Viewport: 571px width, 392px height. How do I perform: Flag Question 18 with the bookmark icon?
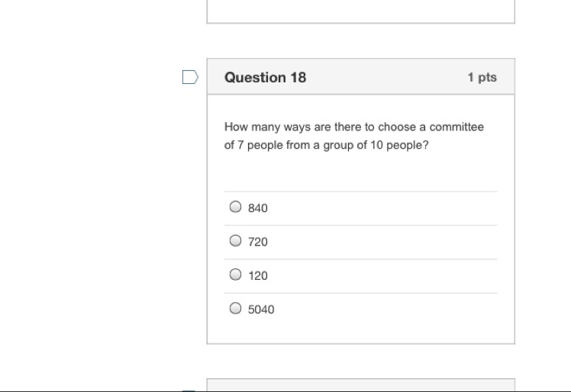point(190,77)
